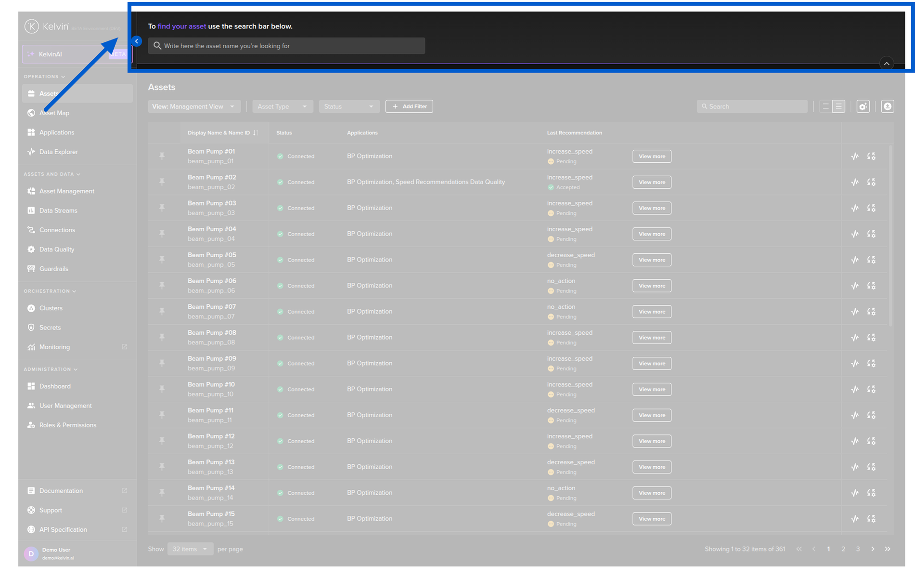Open the table settings gear icon
The width and height of the screenshot is (924, 578).
(x=863, y=106)
